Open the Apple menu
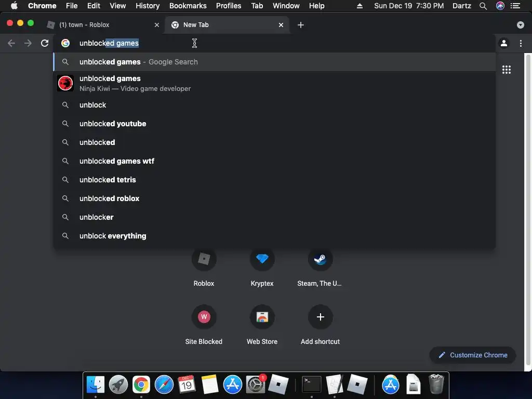Screen dimensions: 532x399 coord(14,6)
